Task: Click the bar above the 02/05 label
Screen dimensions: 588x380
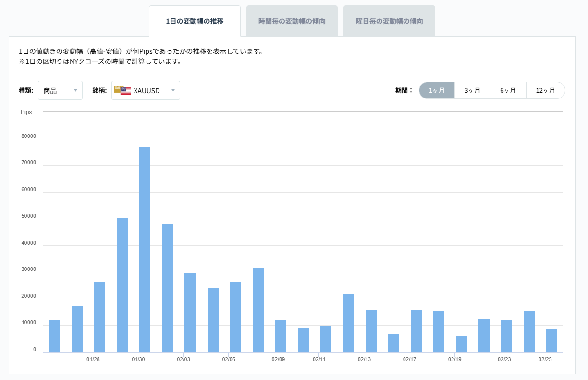Action: 235,315
